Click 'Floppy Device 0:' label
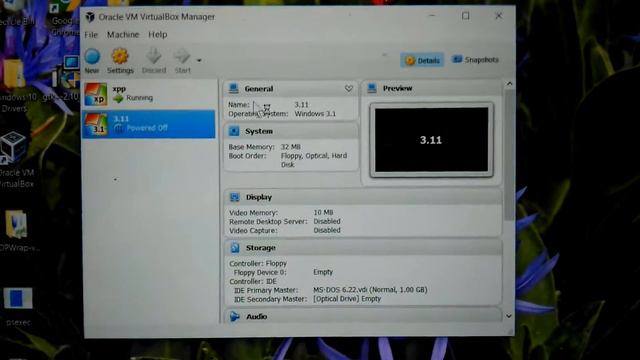 [260, 272]
